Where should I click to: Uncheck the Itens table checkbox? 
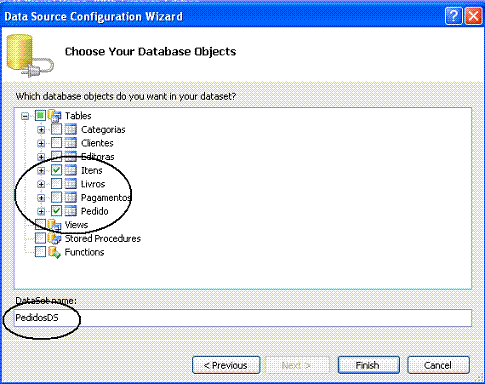(57, 170)
